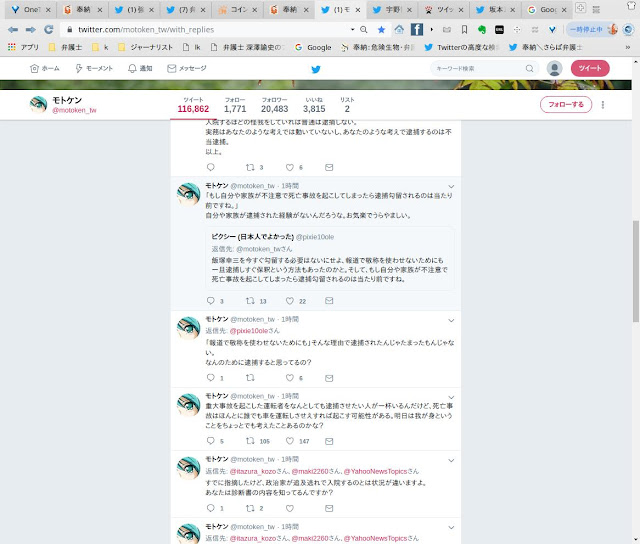Message icon on tweet with 3 retweets, 6 likes
Image resolution: width=640 pixels, height=544 pixels.
[329, 167]
